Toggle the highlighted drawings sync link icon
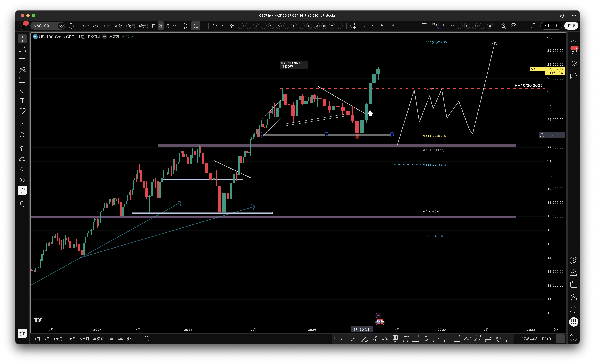Image resolution: width=595 pixels, height=364 pixels. 22,190
